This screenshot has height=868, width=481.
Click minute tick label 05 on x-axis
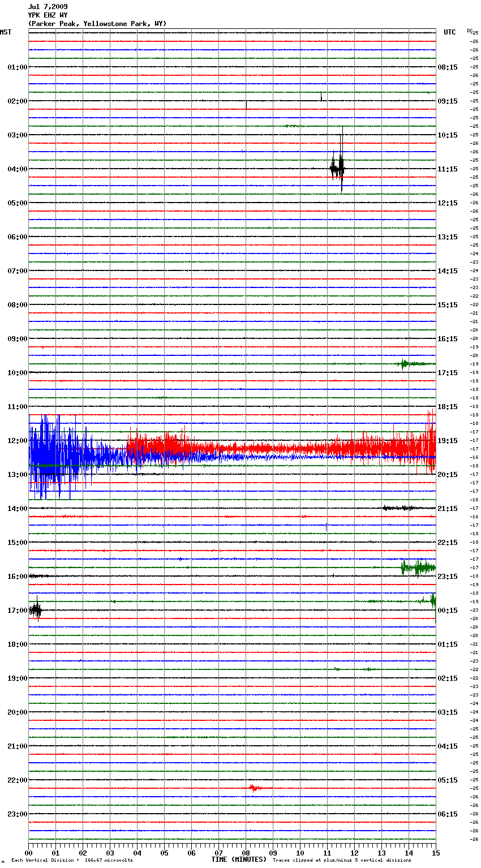(x=164, y=853)
